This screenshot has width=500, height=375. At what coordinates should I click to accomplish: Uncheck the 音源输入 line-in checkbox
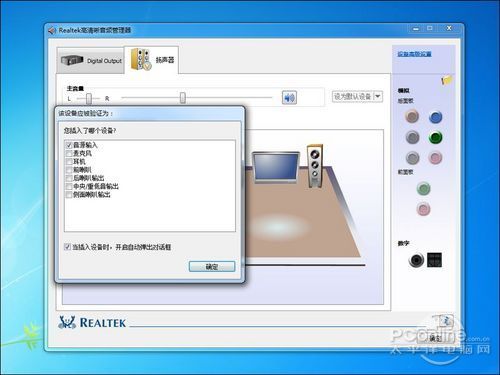click(69, 145)
